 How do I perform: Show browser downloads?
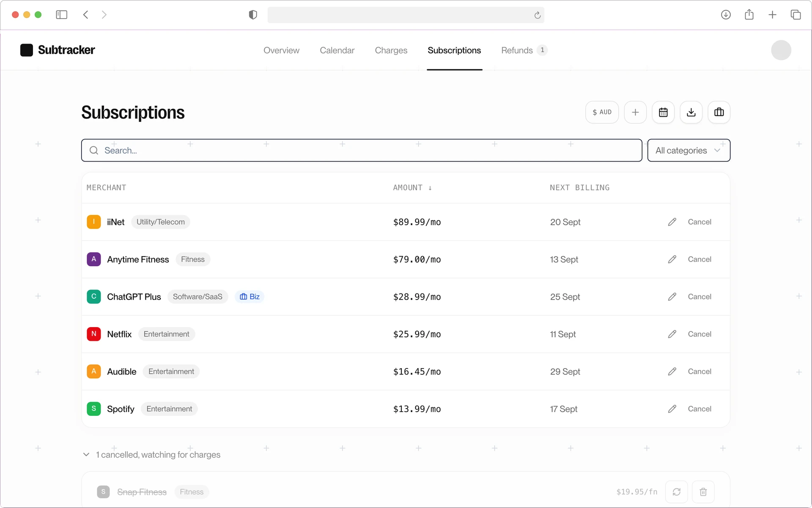click(x=726, y=15)
